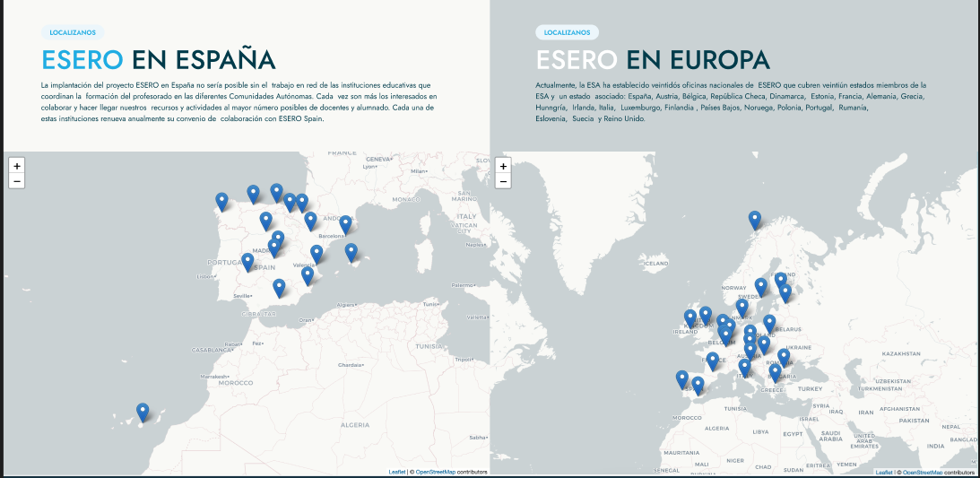The width and height of the screenshot is (980, 478).
Task: Click the 'ESERO EN EUROPA' heading
Action: point(653,60)
